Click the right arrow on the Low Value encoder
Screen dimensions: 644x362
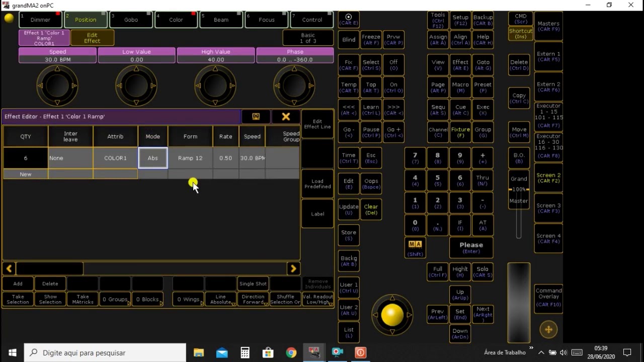[154, 85]
